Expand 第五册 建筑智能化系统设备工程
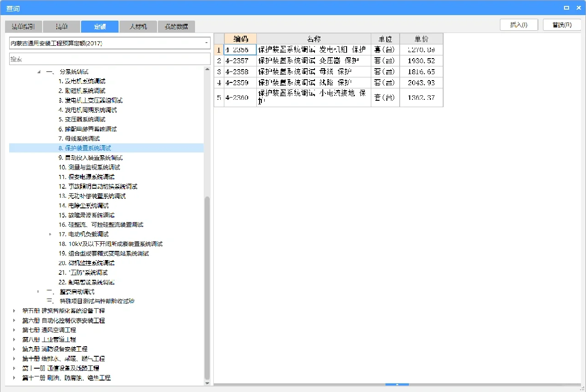The width and height of the screenshot is (586, 392). (13, 310)
